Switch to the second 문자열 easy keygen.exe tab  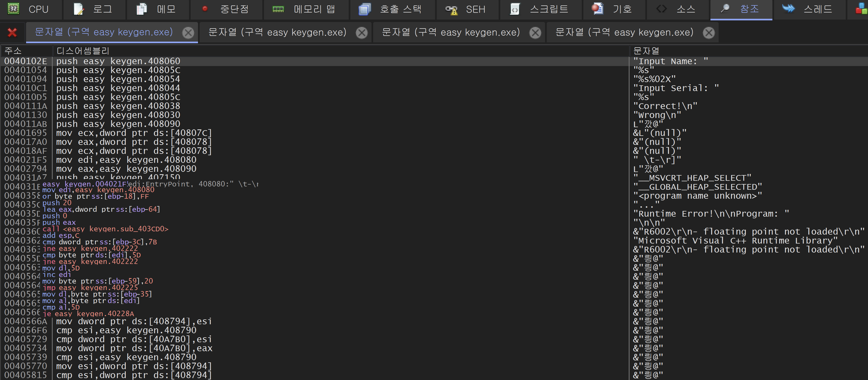[x=277, y=32]
